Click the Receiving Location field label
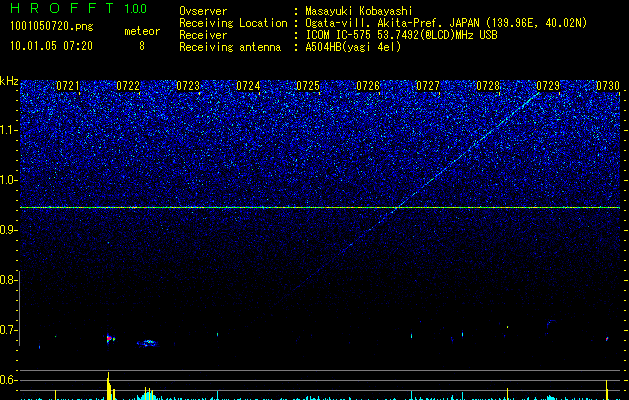629x400 pixels. (233, 23)
